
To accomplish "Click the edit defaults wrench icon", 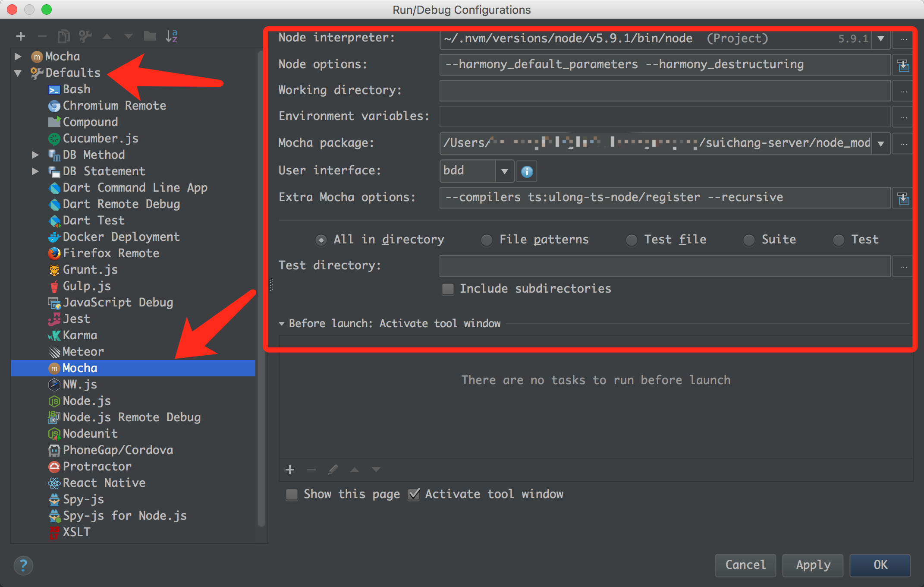I will [x=85, y=36].
